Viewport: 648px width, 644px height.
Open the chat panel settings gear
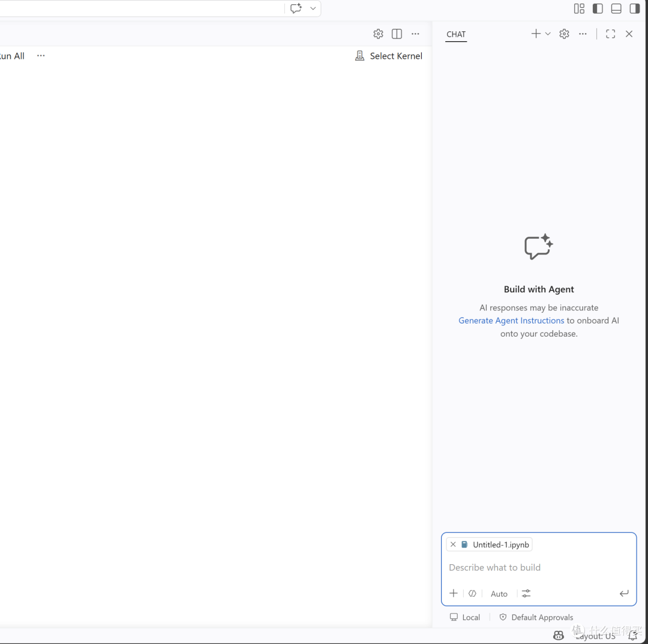pyautogui.click(x=564, y=34)
